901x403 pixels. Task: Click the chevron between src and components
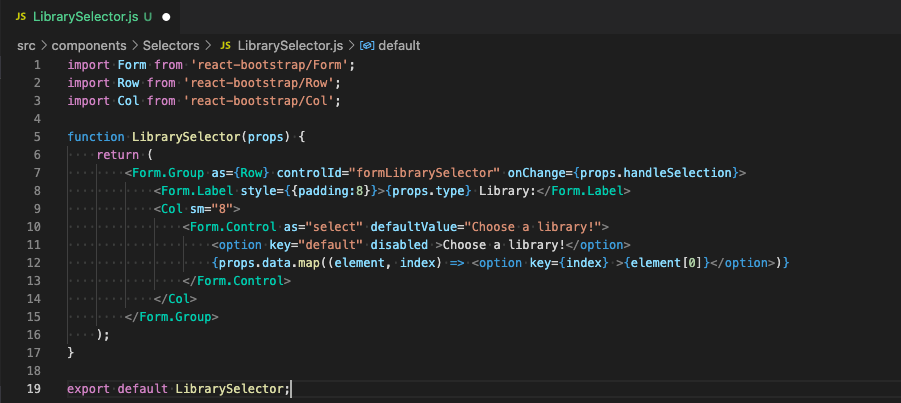[44, 46]
